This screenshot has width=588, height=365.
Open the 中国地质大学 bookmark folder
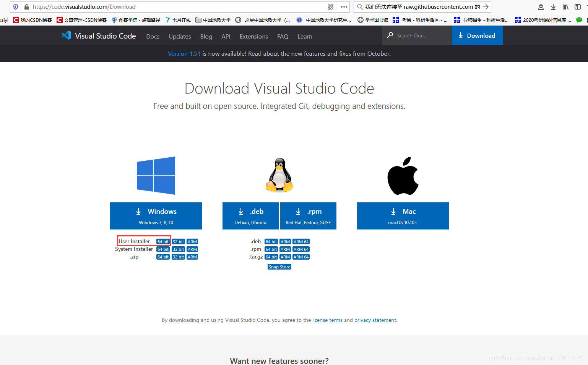tap(213, 20)
